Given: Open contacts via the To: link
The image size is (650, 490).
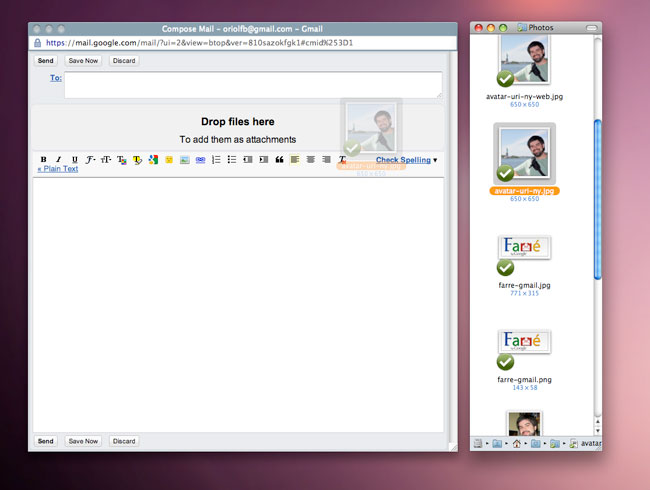Looking at the screenshot, I should pos(56,78).
